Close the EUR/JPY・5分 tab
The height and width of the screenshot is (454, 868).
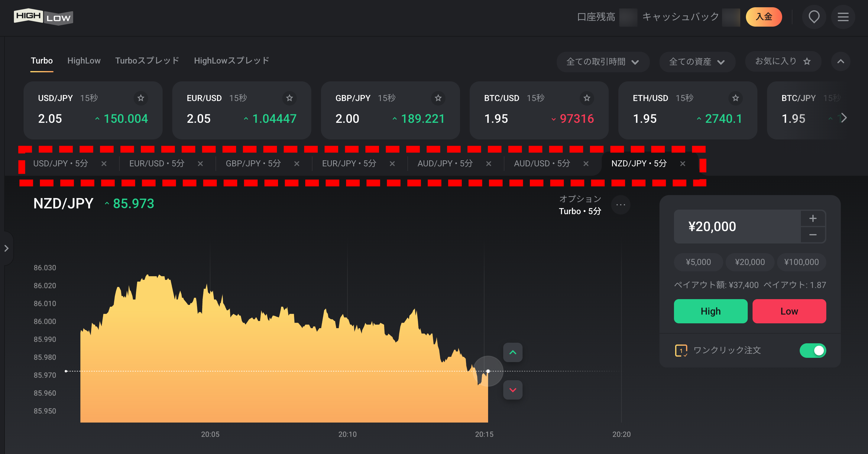click(392, 164)
